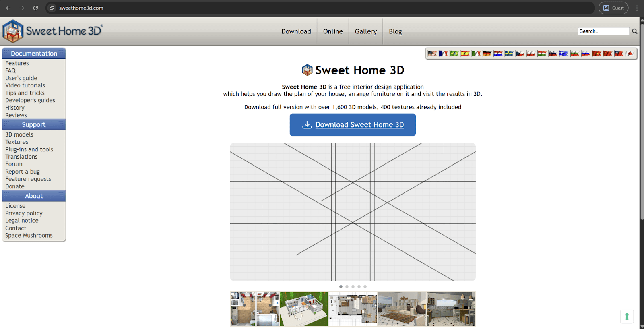Click the green accessibility widget icon
The height and width of the screenshot is (329, 644).
point(627,317)
